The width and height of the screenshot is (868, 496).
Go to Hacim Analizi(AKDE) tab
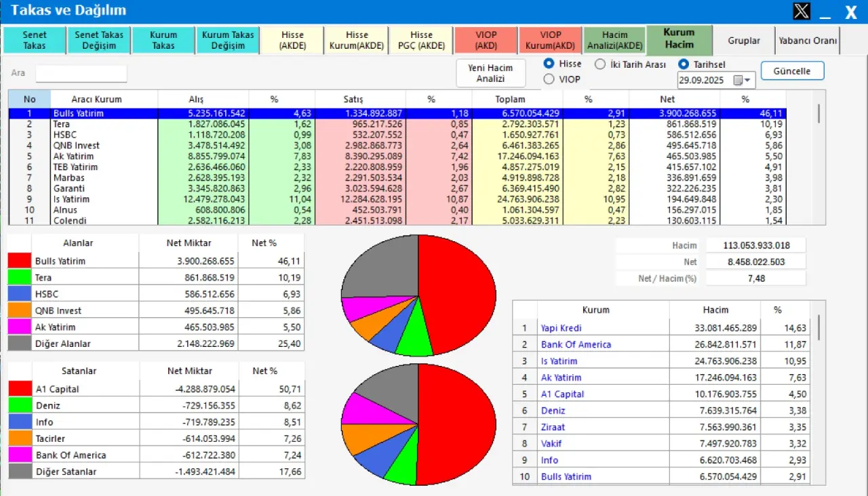pos(614,40)
